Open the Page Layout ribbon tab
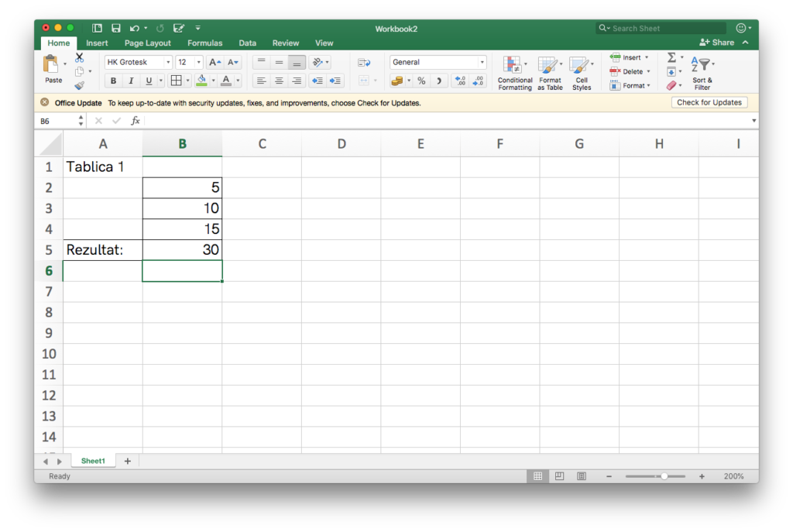Screen dimensions: 793x532 (x=147, y=43)
